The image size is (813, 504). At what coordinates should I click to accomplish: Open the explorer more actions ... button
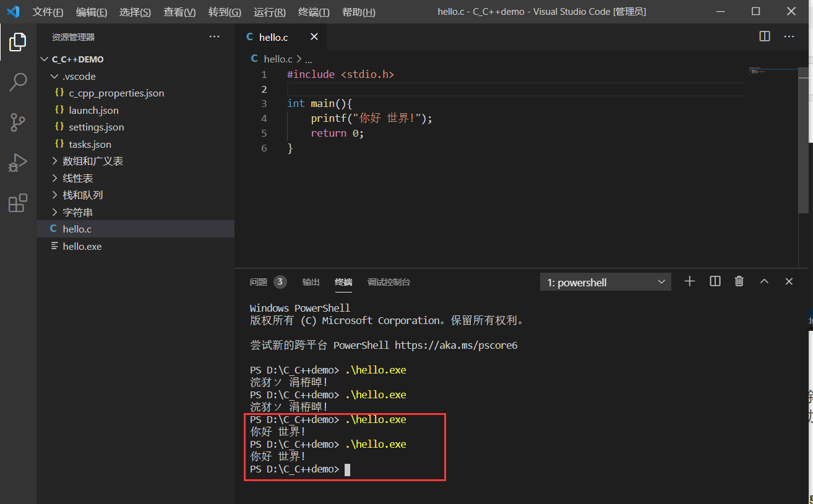tap(214, 36)
